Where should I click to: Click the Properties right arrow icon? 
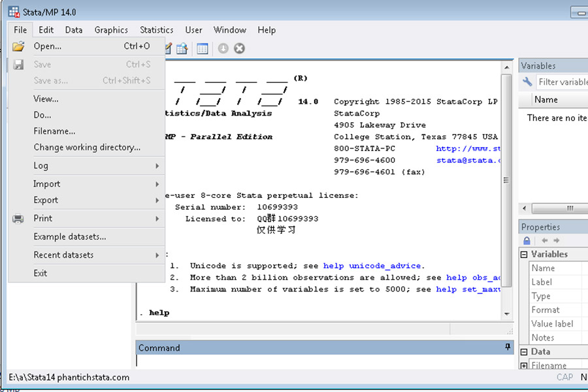pyautogui.click(x=557, y=240)
